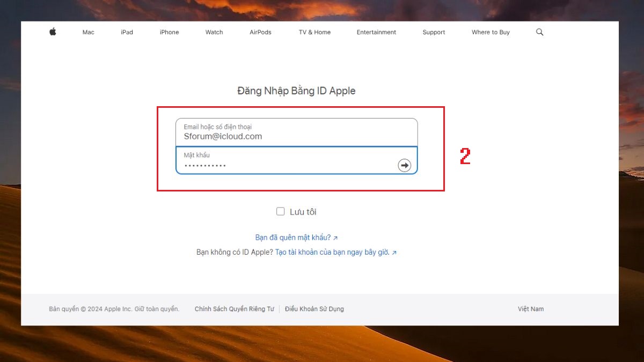Click the "Đăng Nhập Bằng ID Apple" heading
Viewport: 644px width, 362px height.
(x=296, y=91)
